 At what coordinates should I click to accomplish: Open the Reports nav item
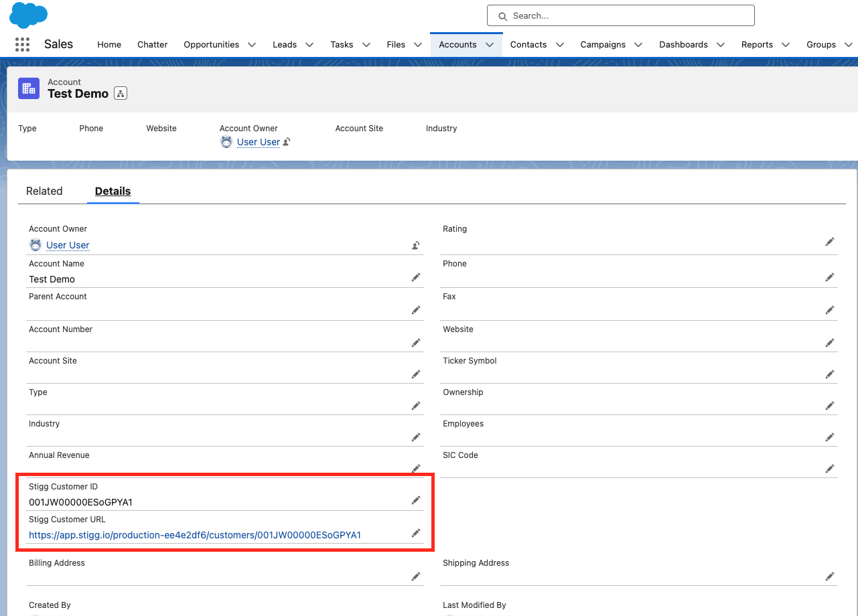click(x=757, y=45)
